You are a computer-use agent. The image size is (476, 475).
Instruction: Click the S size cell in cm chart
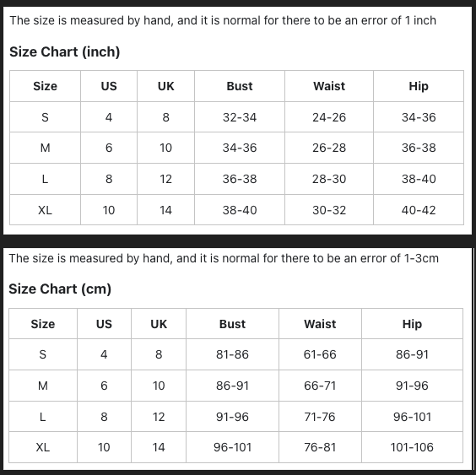click(43, 354)
